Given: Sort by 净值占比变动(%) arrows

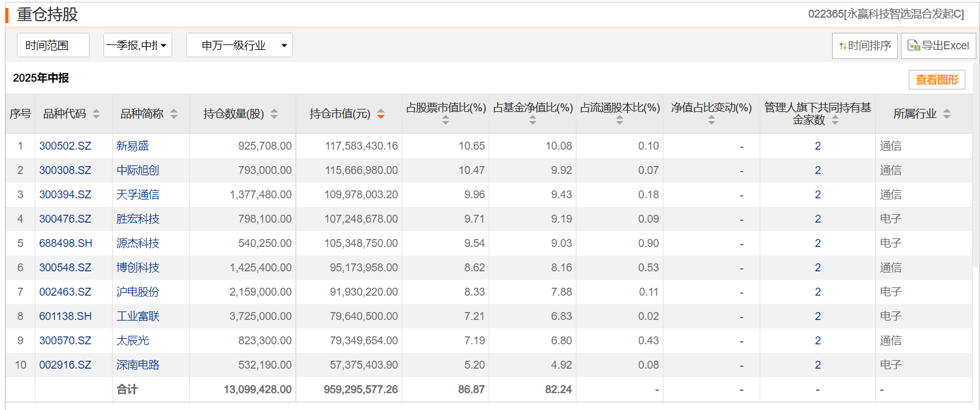Looking at the screenshot, I should pos(712,120).
